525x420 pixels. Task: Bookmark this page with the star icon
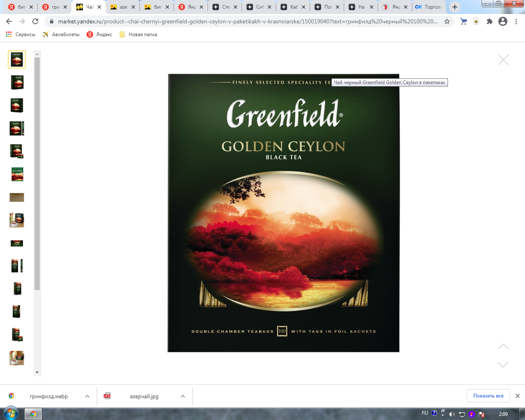pos(447,21)
